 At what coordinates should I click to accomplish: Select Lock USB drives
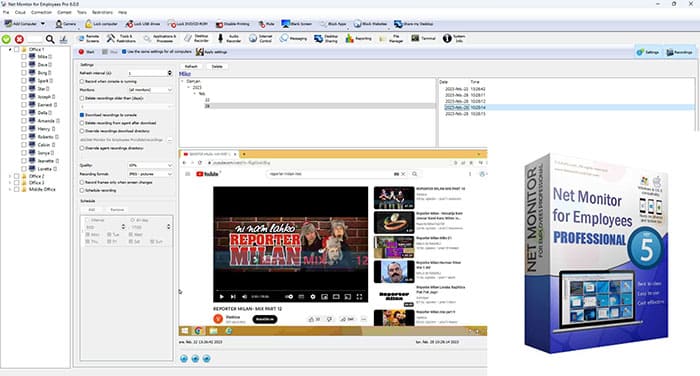click(142, 24)
